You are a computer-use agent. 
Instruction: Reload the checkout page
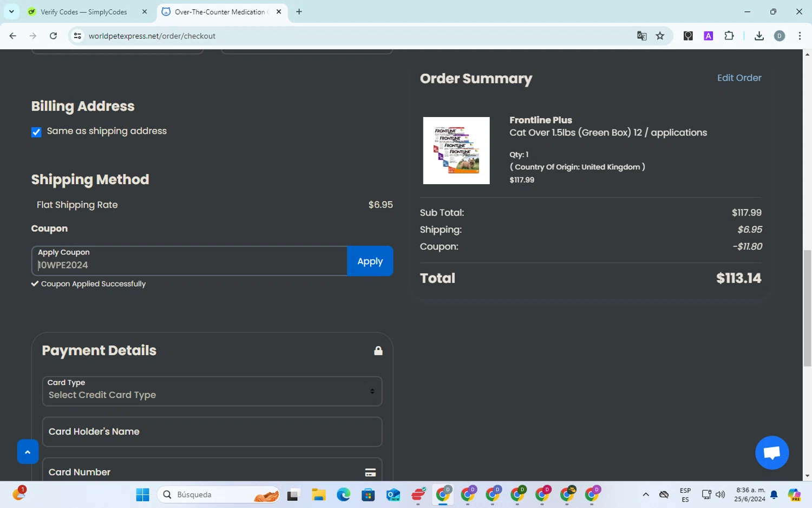coord(53,36)
